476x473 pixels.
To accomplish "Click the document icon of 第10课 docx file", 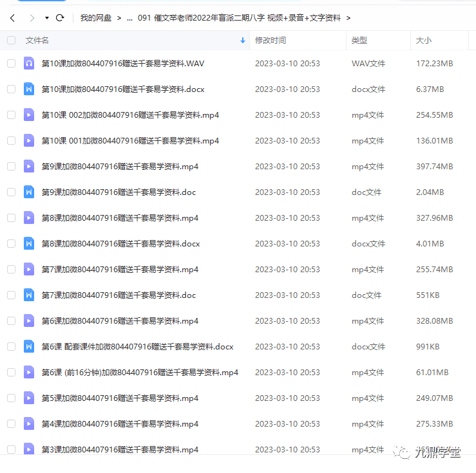I will click(29, 89).
